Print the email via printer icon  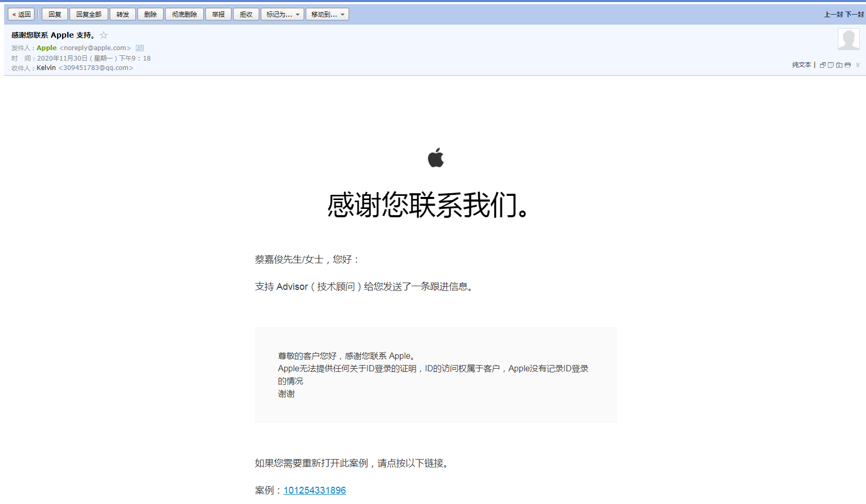coord(848,65)
